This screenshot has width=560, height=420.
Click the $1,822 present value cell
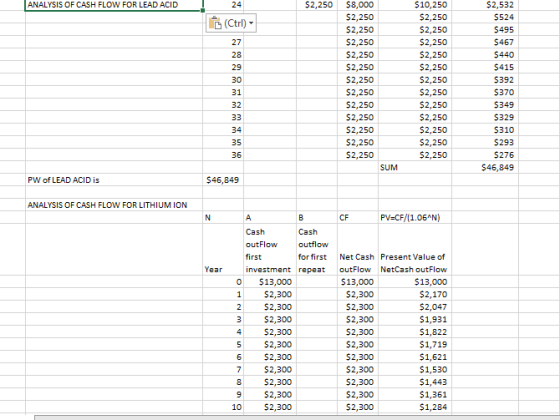415,332
